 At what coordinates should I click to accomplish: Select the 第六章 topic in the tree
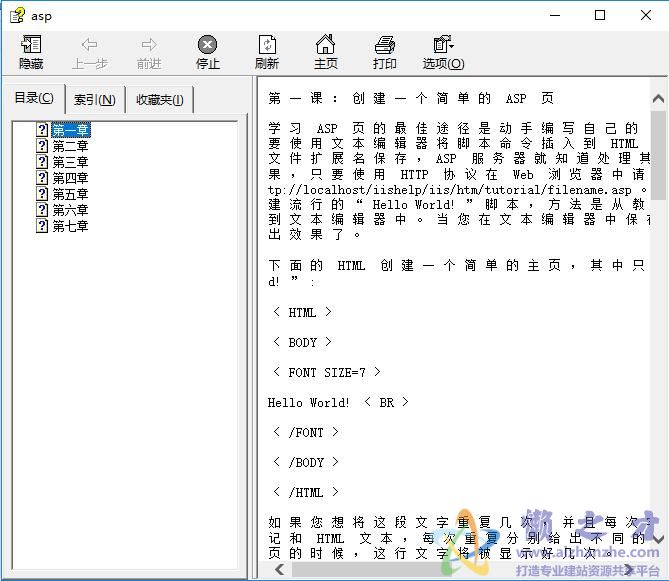coord(70,210)
